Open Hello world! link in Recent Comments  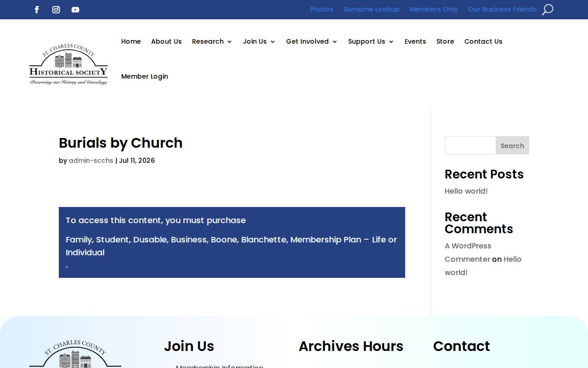tap(483, 266)
